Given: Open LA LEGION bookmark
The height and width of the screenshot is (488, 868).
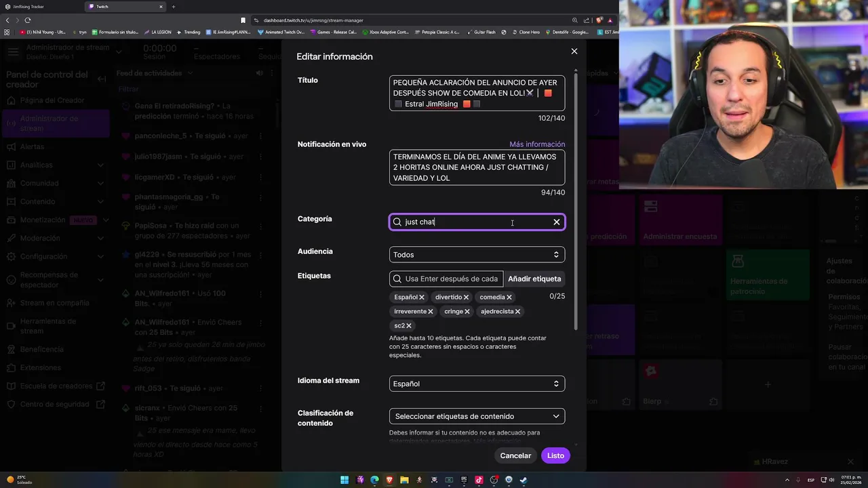Looking at the screenshot, I should [x=157, y=32].
